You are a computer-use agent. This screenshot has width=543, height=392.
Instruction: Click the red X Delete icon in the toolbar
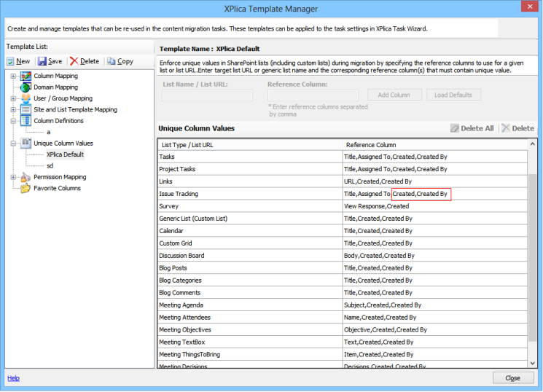(74, 61)
